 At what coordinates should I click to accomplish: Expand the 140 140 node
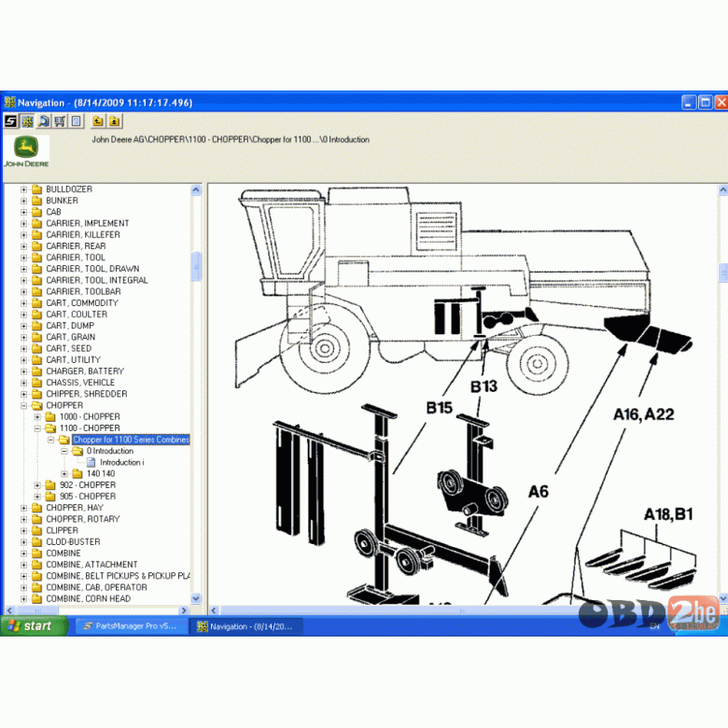[x=64, y=474]
